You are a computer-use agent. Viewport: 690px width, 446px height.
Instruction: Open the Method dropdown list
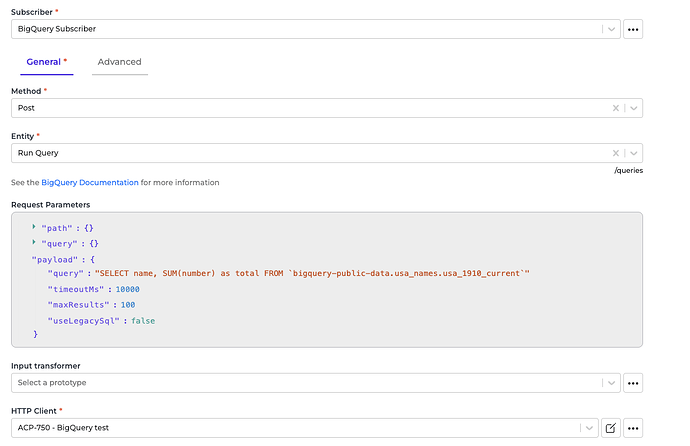[x=633, y=108]
